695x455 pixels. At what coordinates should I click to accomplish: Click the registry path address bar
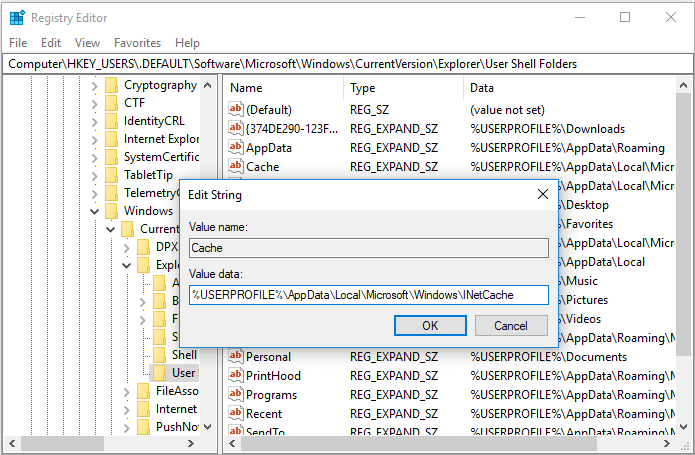[x=348, y=64]
